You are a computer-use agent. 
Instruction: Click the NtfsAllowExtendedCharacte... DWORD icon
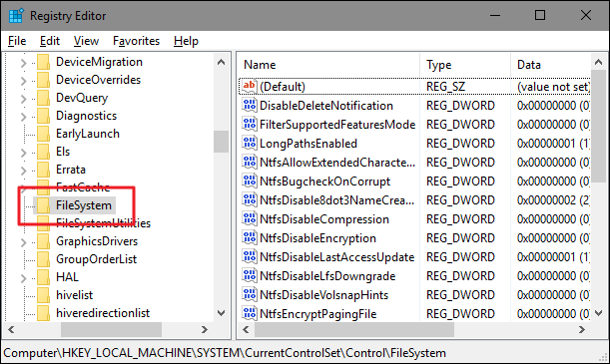(249, 162)
